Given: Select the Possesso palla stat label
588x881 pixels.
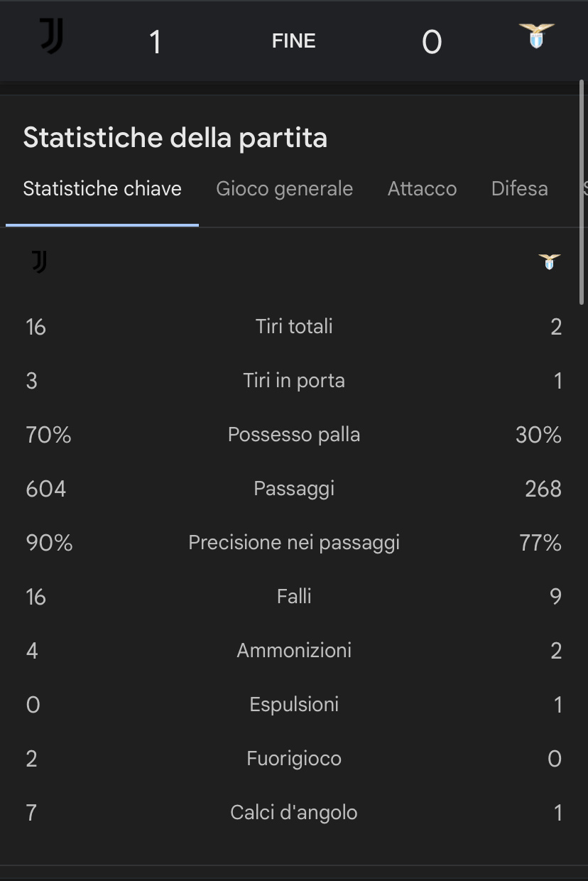Looking at the screenshot, I should 294,435.
